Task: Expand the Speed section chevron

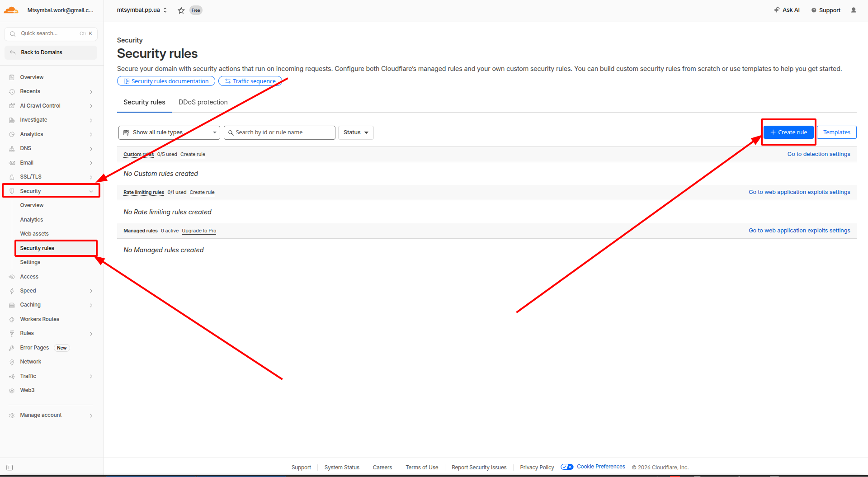Action: tap(91, 291)
